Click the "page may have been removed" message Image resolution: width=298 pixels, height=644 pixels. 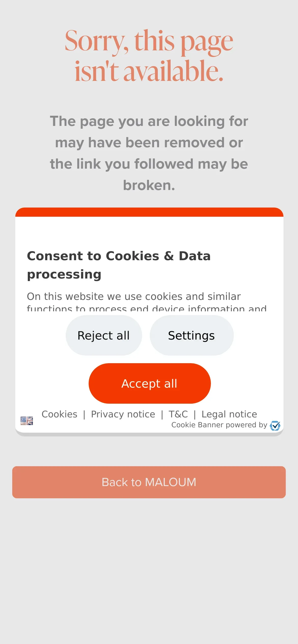click(149, 142)
